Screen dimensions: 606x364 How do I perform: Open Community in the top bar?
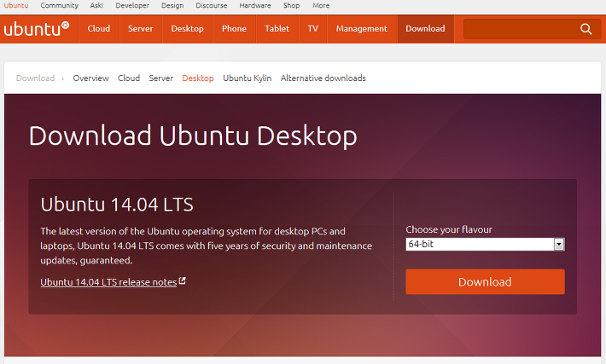pos(59,6)
